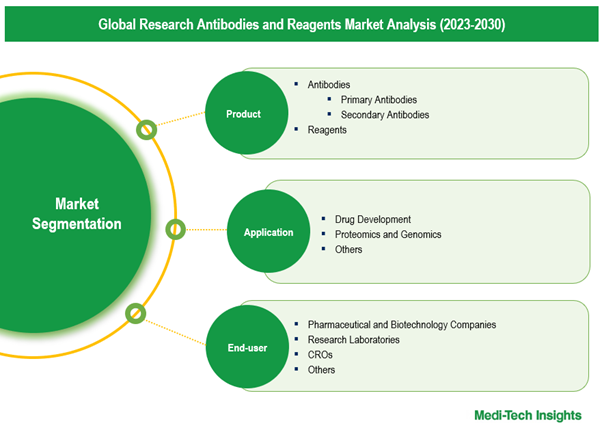
Task: Click the ring connector node leading to Application
Action: (x=175, y=230)
